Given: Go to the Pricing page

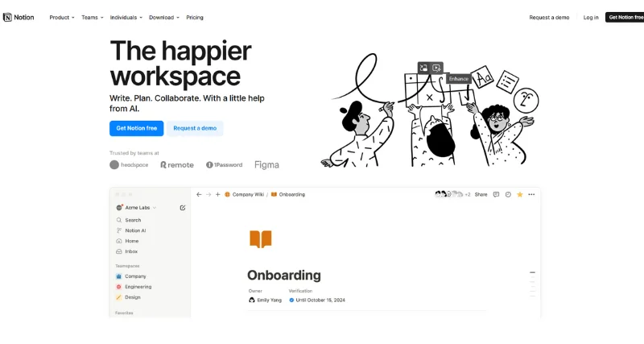Looking at the screenshot, I should coord(195,17).
